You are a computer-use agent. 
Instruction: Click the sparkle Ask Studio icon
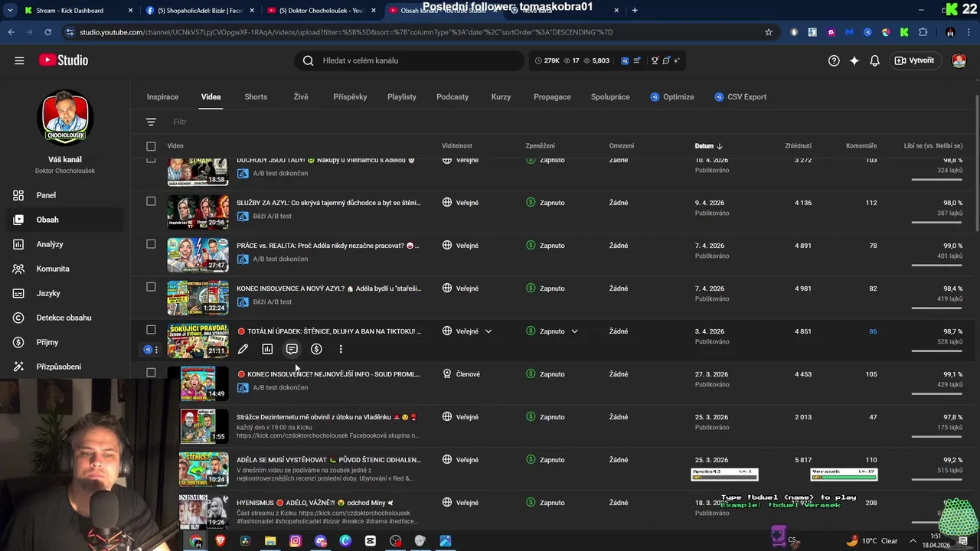(854, 60)
